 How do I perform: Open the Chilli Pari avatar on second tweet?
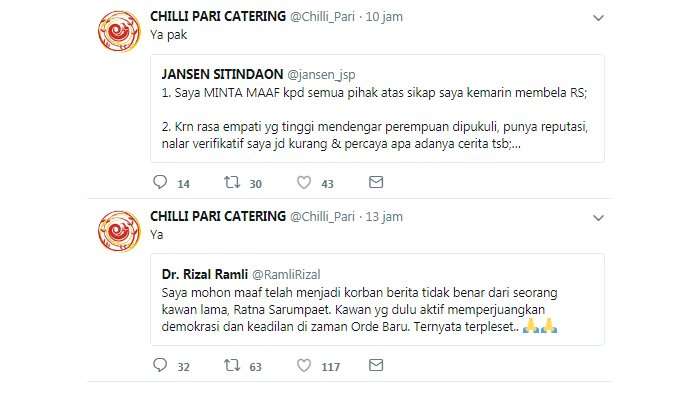[x=119, y=231]
